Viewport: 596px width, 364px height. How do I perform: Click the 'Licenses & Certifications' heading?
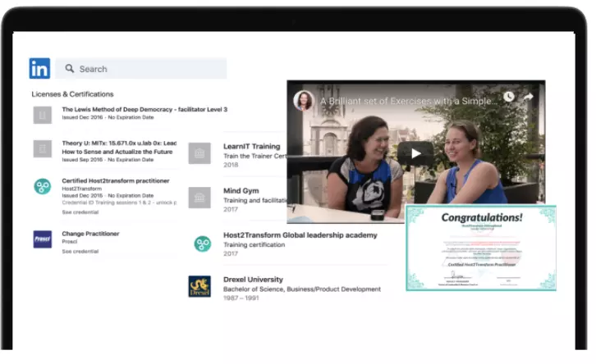[72, 94]
